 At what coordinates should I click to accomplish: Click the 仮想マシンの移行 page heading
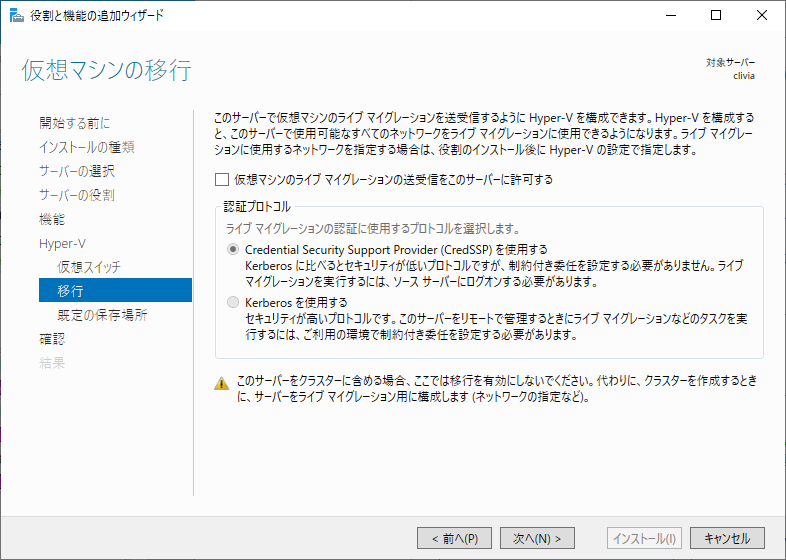click(106, 70)
